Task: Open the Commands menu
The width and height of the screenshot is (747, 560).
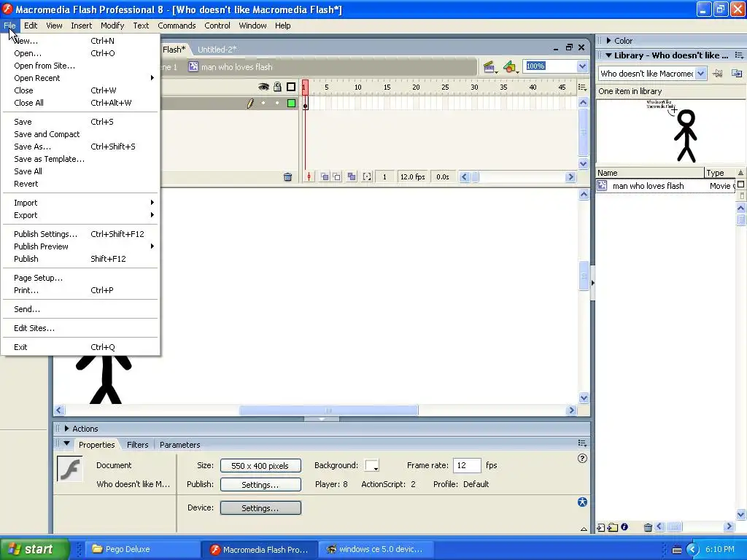Action: pos(177,26)
